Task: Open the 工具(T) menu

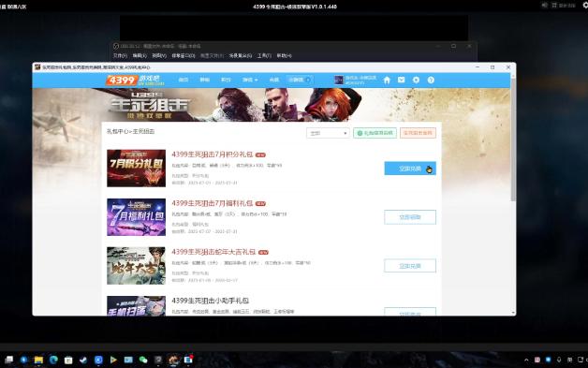Action: click(x=264, y=55)
